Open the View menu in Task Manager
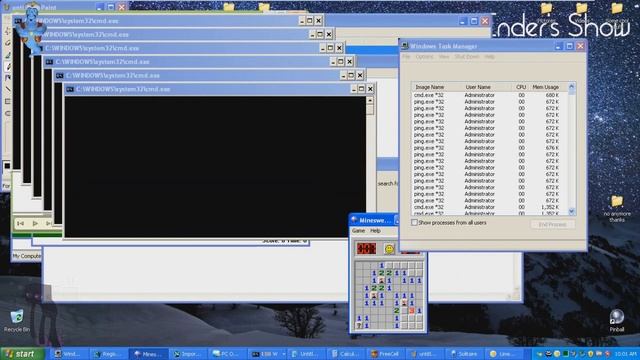 click(444, 57)
